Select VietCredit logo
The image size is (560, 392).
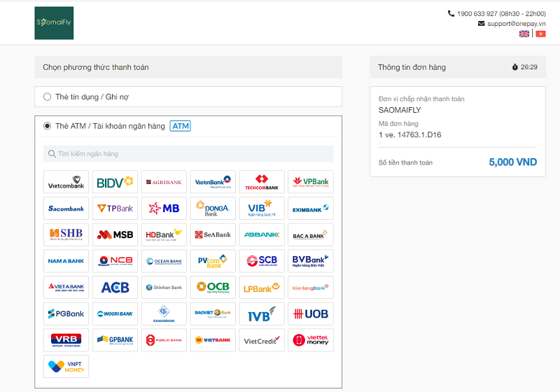[x=262, y=340]
